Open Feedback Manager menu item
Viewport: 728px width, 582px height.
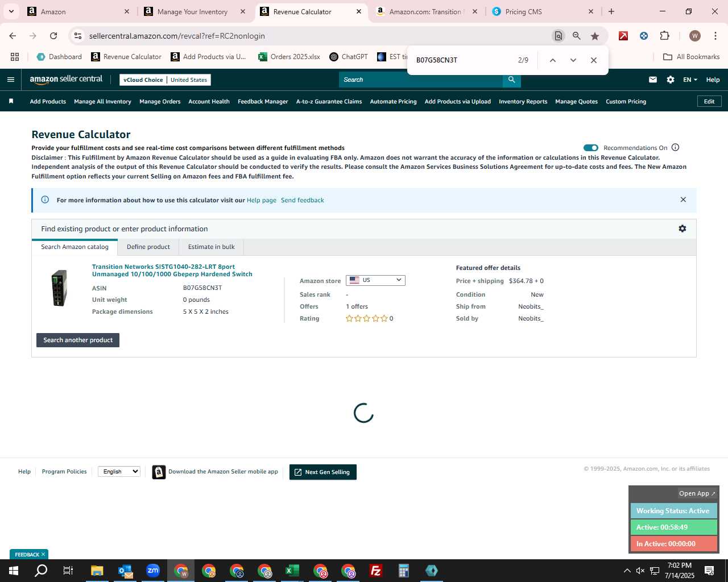263,101
